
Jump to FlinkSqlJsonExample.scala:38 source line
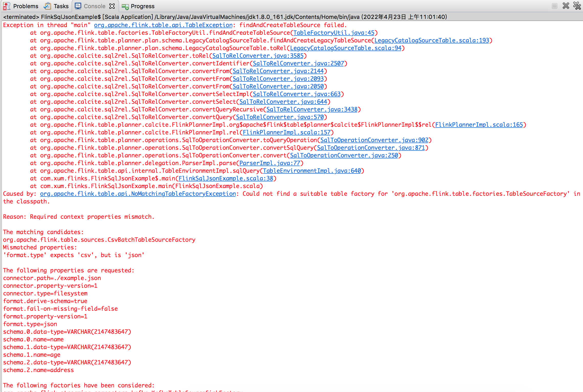(x=226, y=178)
